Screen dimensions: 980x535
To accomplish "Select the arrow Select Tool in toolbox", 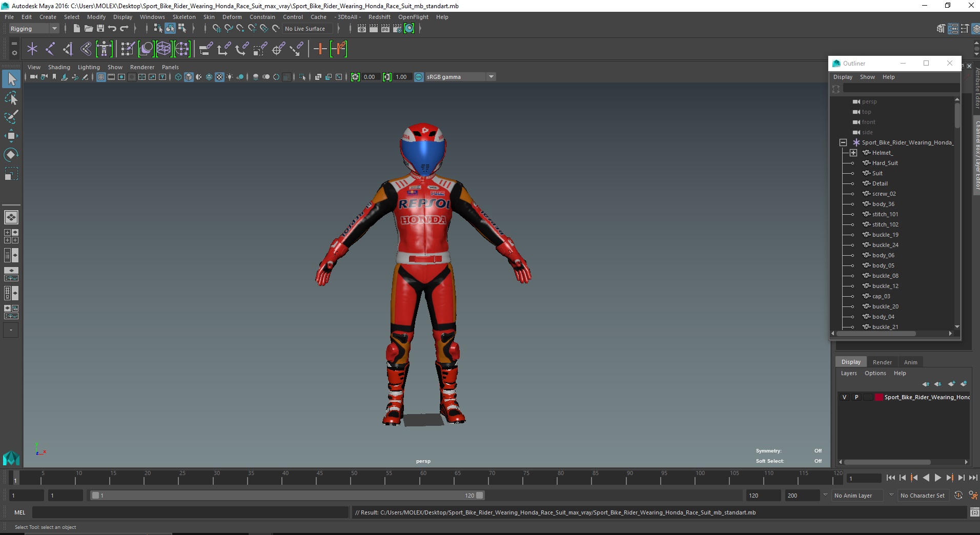I will 11,79.
